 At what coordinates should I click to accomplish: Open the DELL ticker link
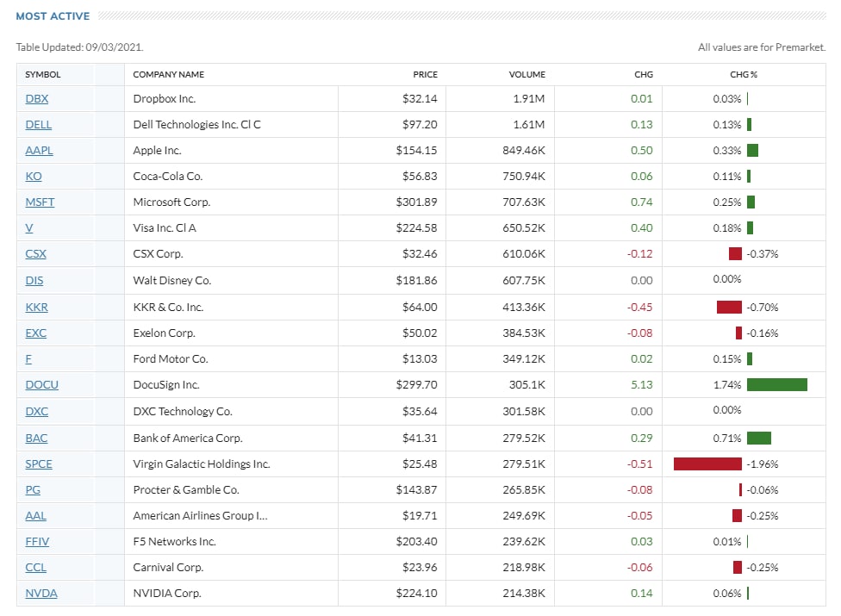point(39,124)
